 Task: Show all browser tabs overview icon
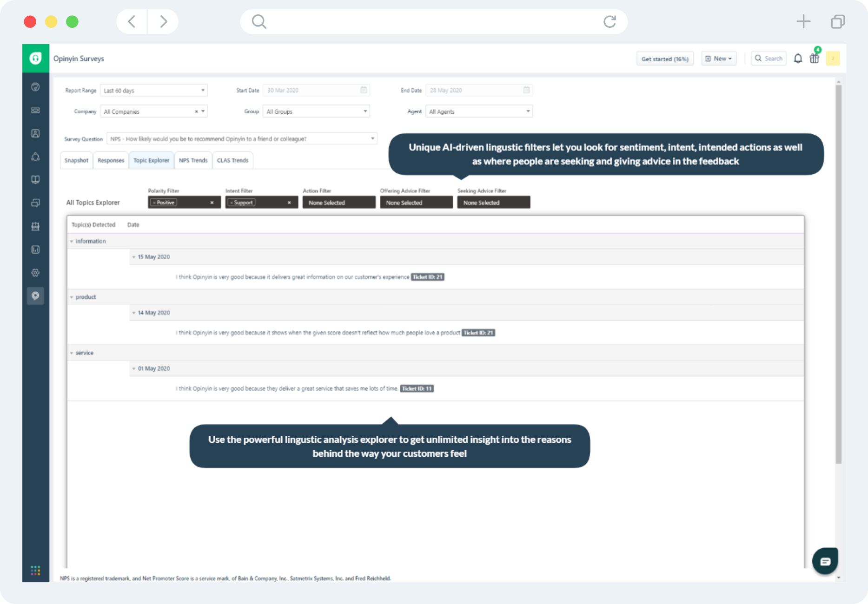(x=838, y=21)
